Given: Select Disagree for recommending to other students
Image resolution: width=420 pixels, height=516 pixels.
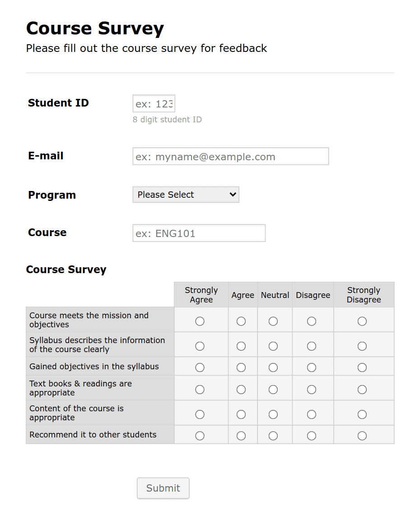Looking at the screenshot, I should 313,435.
